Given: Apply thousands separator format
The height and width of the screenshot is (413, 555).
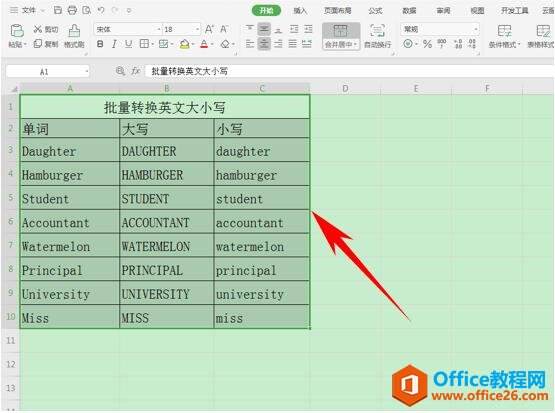Looking at the screenshot, I should pos(442,44).
